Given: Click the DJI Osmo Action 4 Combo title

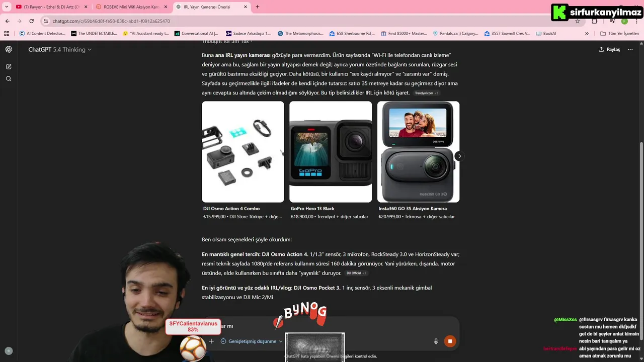Looking at the screenshot, I should [x=231, y=209].
